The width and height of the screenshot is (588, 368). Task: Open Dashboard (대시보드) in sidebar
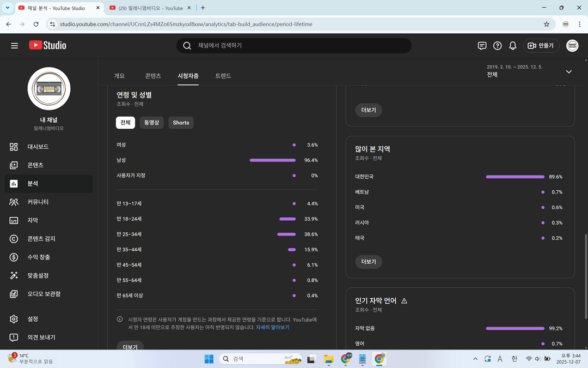(38, 147)
